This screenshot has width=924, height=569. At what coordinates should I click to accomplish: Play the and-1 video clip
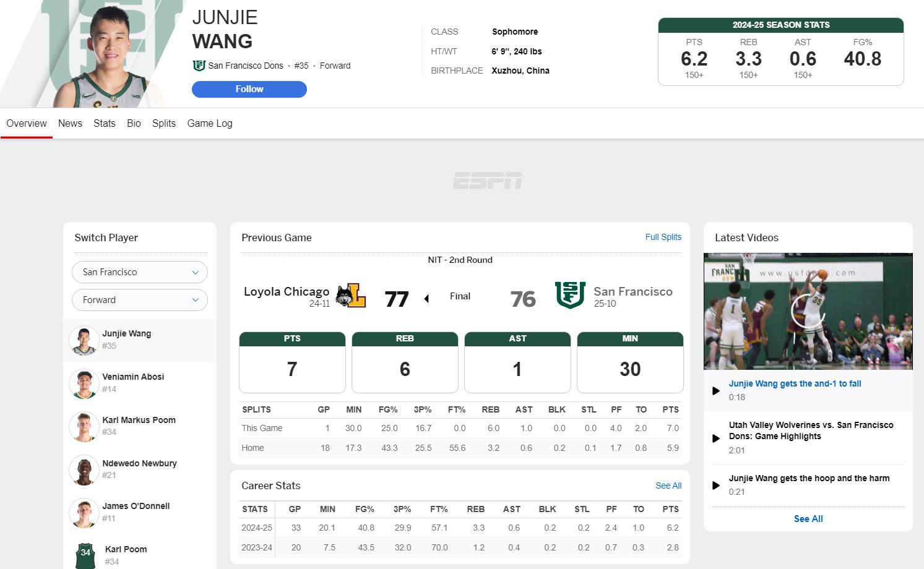[715, 390]
